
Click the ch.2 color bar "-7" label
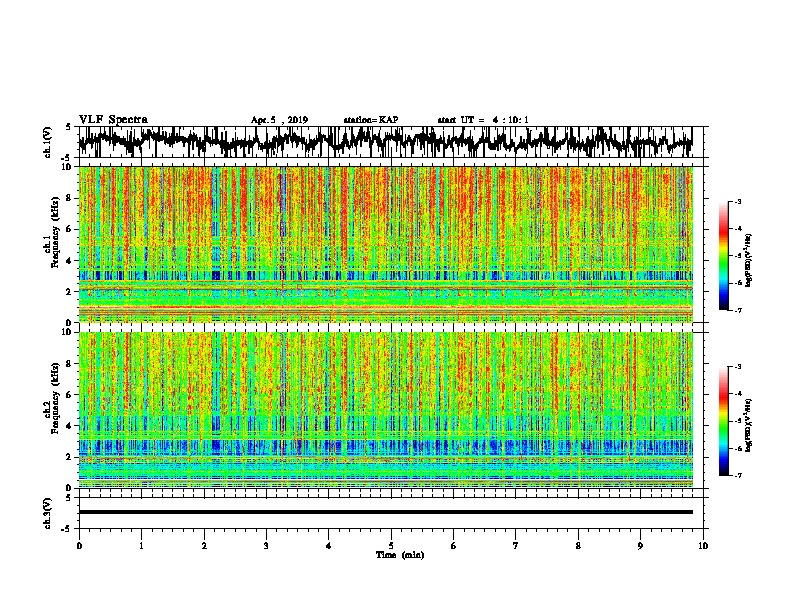[x=738, y=475]
